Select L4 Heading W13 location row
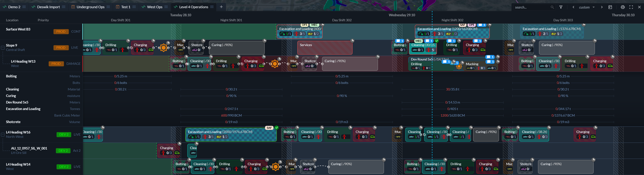Screen dimensions: 644x175 tap(41, 64)
